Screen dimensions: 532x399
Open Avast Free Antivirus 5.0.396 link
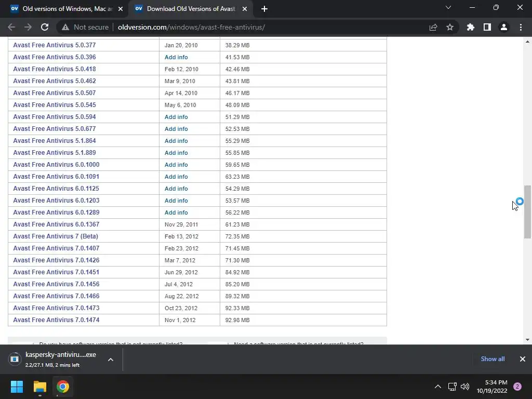pos(54,57)
